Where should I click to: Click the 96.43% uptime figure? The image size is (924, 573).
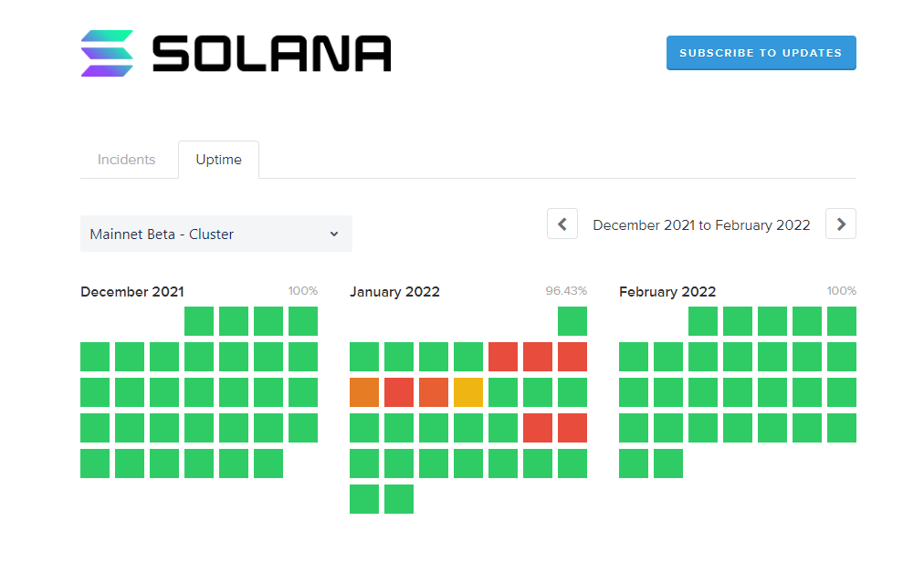click(566, 291)
